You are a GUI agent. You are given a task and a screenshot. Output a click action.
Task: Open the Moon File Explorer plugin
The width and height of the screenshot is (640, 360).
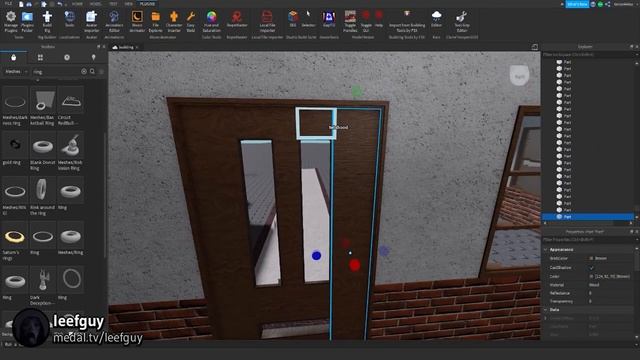click(156, 21)
